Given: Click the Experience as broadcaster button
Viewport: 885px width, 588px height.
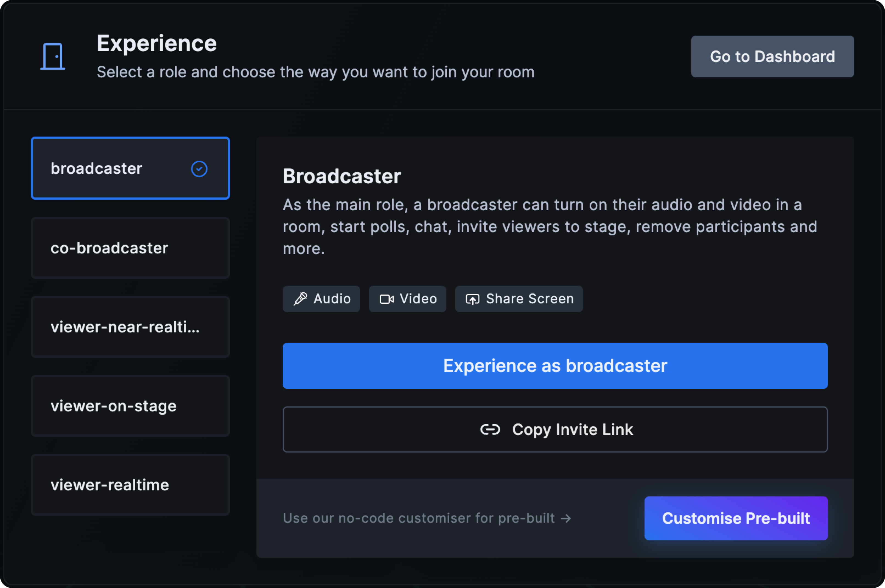Looking at the screenshot, I should pos(556,366).
